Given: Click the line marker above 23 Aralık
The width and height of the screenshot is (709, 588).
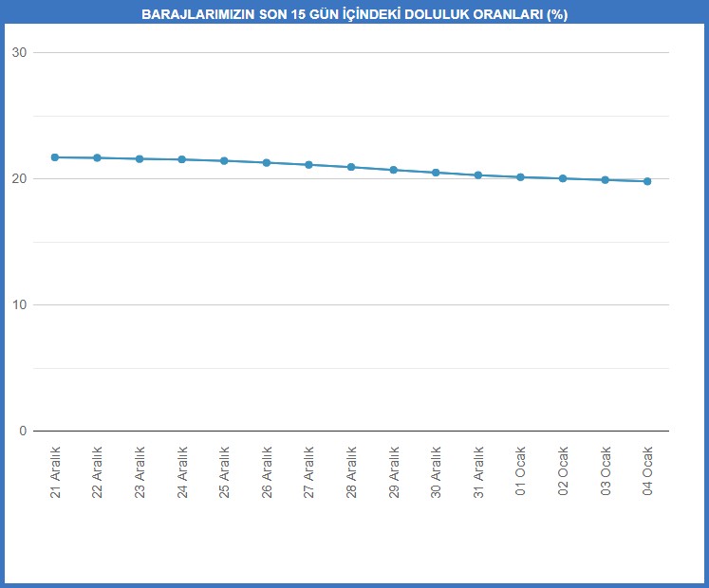Looking at the screenshot, I should click(x=140, y=159).
